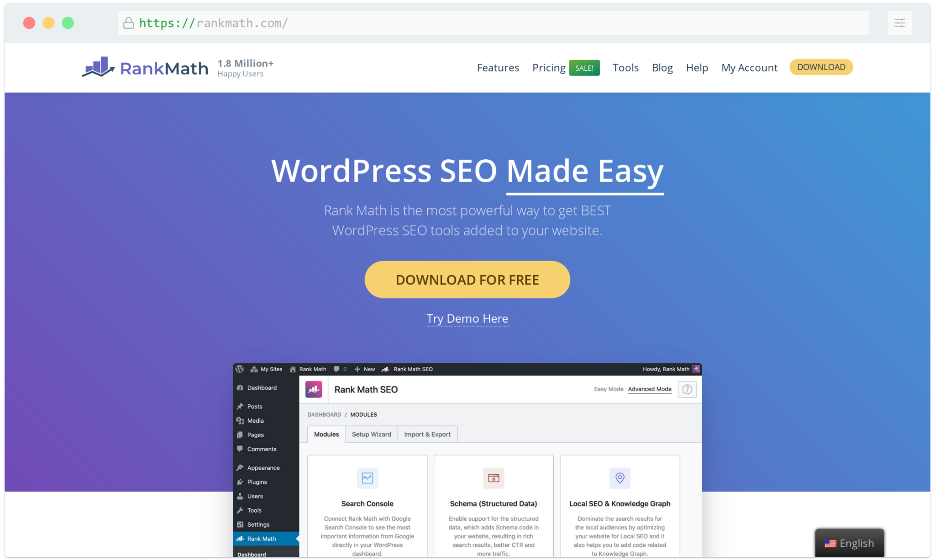
Task: Click the Search Console module card title
Action: [x=367, y=503]
